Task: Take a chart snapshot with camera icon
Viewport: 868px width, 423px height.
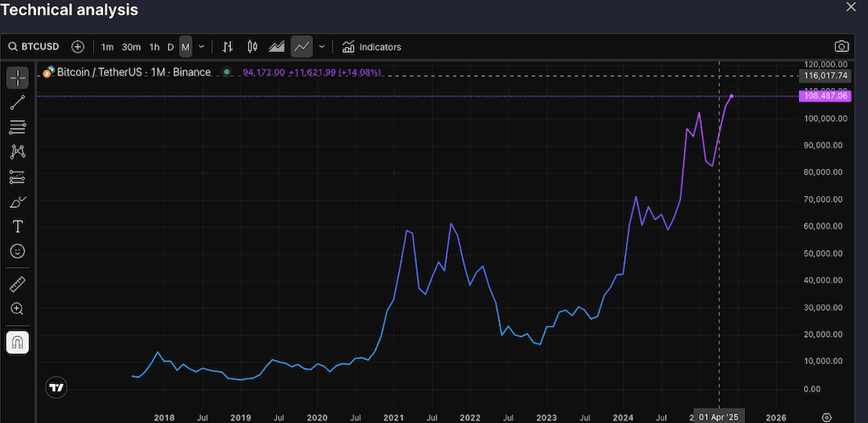Action: [x=842, y=47]
